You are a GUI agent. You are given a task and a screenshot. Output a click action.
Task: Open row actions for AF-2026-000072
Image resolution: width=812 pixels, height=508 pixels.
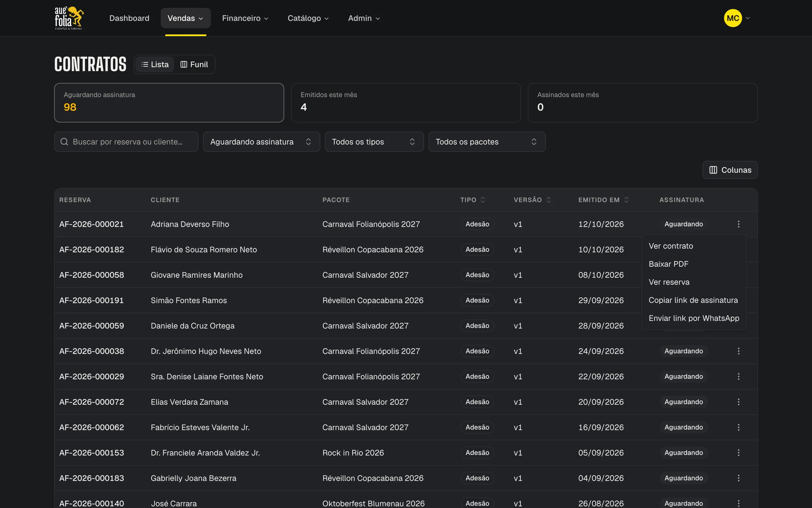coord(738,402)
